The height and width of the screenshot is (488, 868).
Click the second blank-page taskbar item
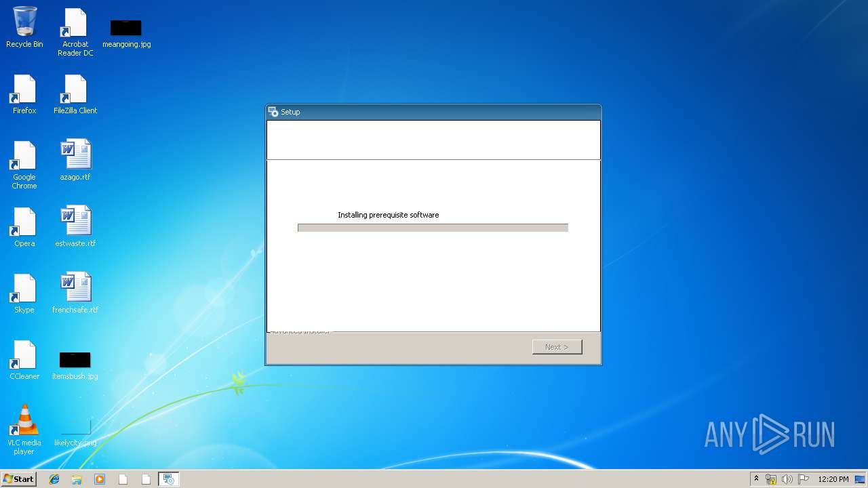[146, 479]
